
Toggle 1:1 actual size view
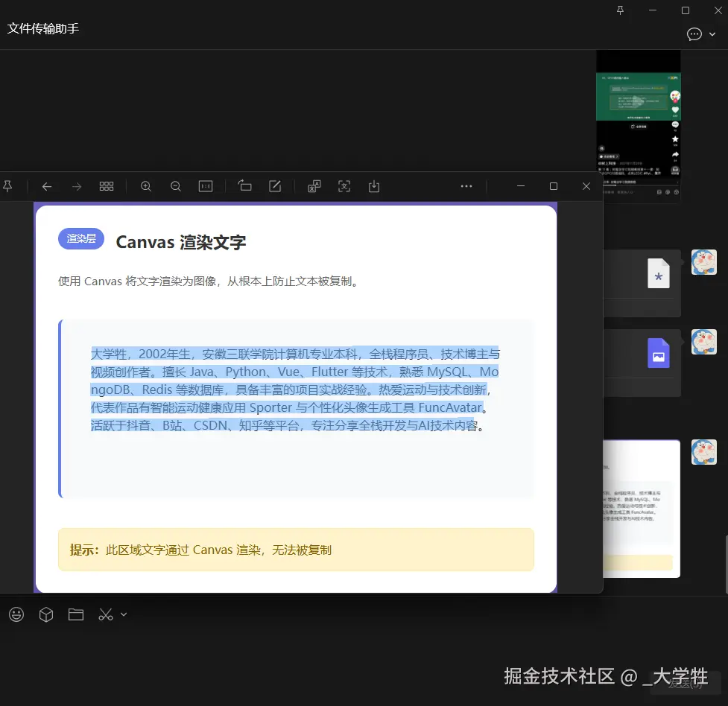pyautogui.click(x=206, y=186)
